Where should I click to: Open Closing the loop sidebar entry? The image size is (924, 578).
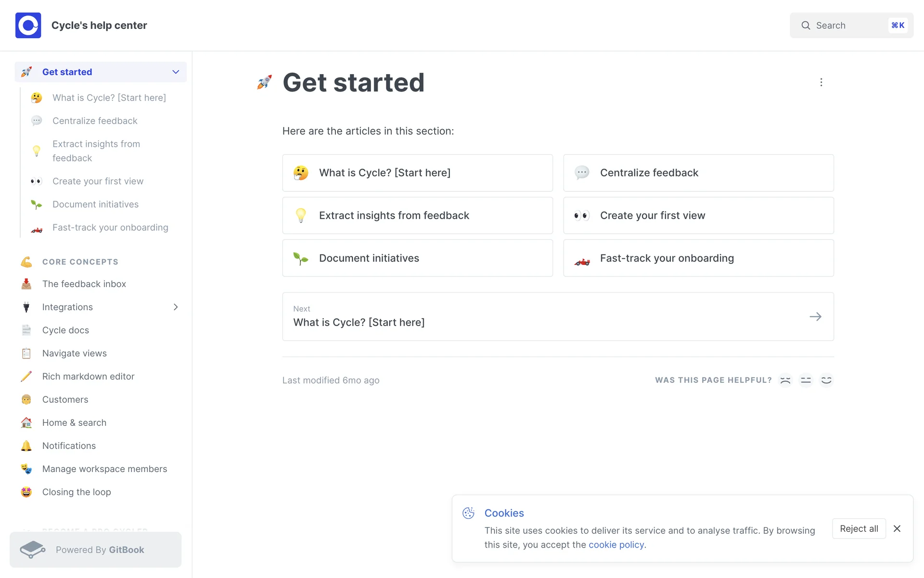77,492
